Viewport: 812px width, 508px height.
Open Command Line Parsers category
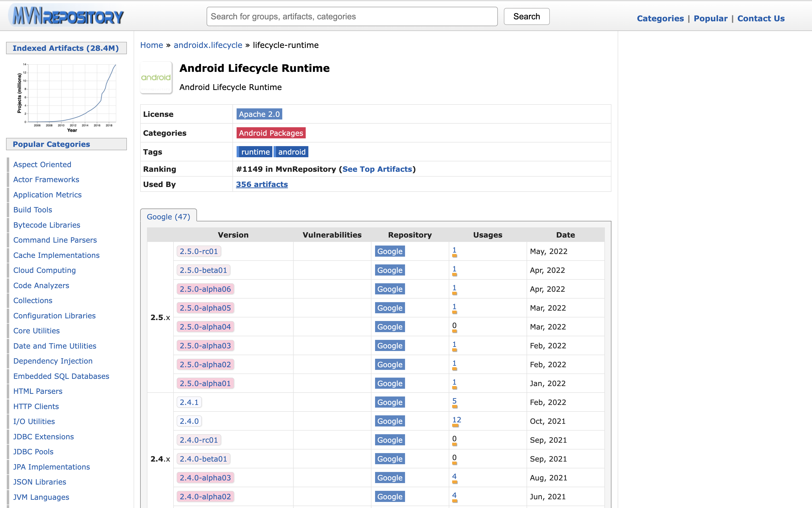point(55,240)
